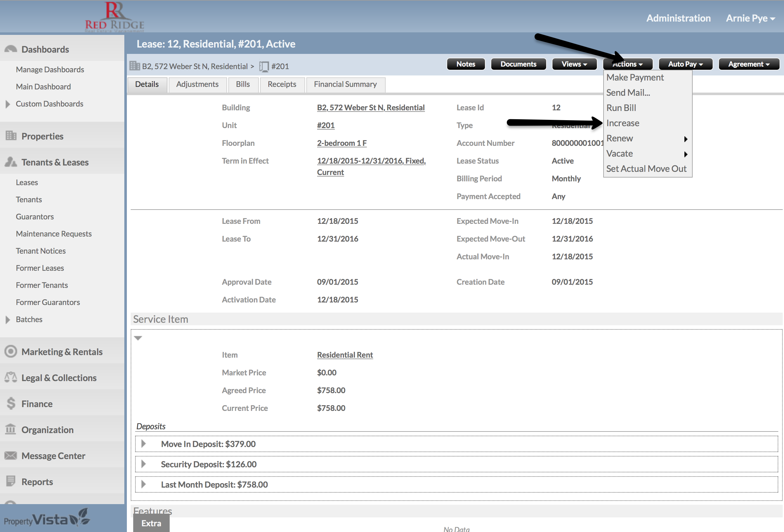Click the Finance dollar sign icon

point(11,403)
